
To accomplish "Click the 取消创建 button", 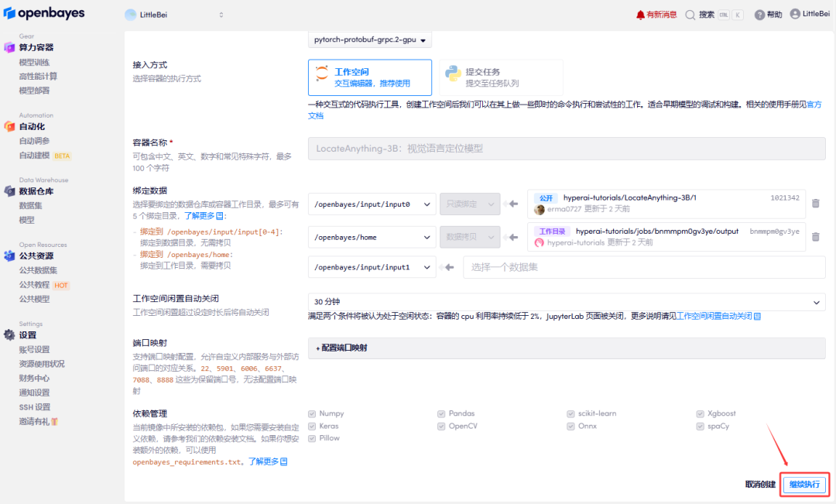I will (760, 485).
